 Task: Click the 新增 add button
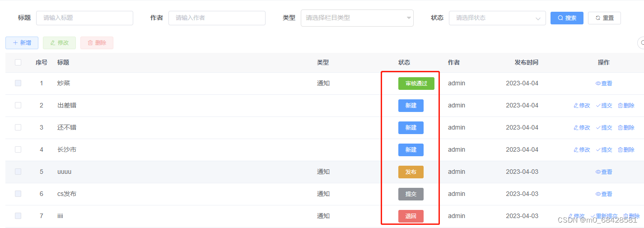[22, 43]
